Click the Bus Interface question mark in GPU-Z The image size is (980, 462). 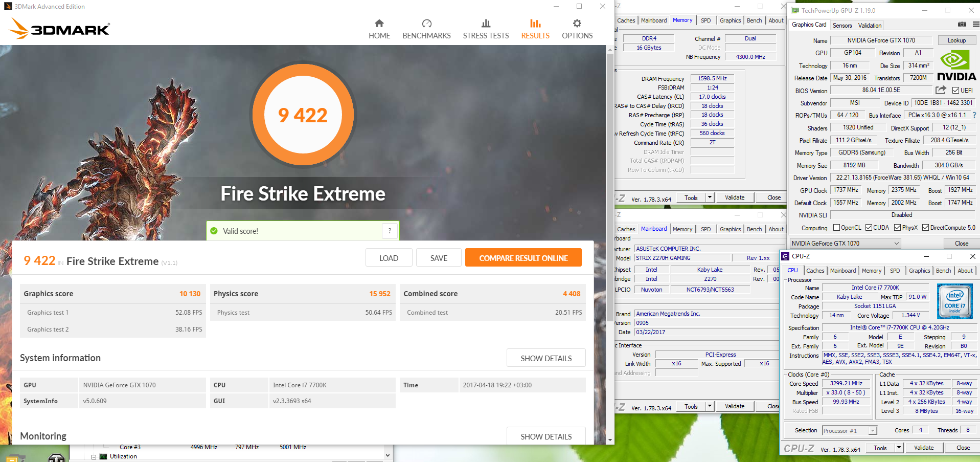[x=974, y=115]
